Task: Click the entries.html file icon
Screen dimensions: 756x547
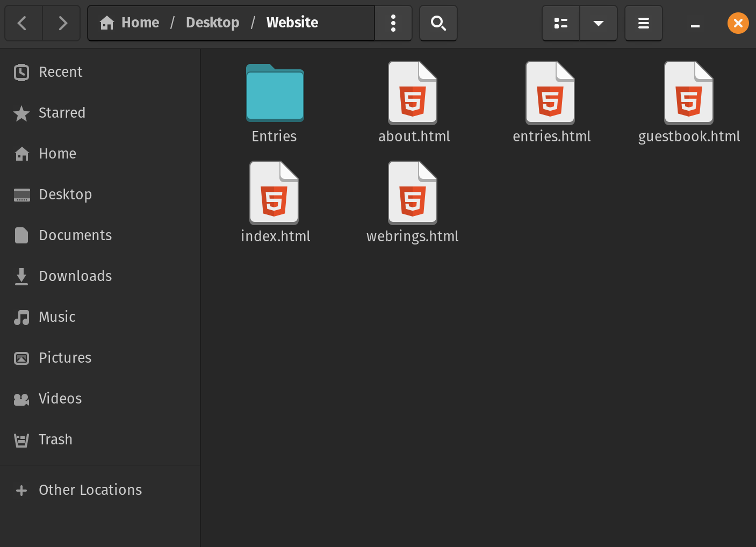Action: (x=550, y=93)
